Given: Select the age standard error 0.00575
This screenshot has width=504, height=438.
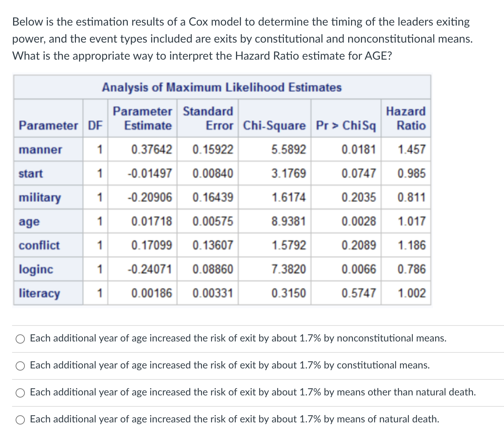Looking at the screenshot, I should click(x=213, y=221).
